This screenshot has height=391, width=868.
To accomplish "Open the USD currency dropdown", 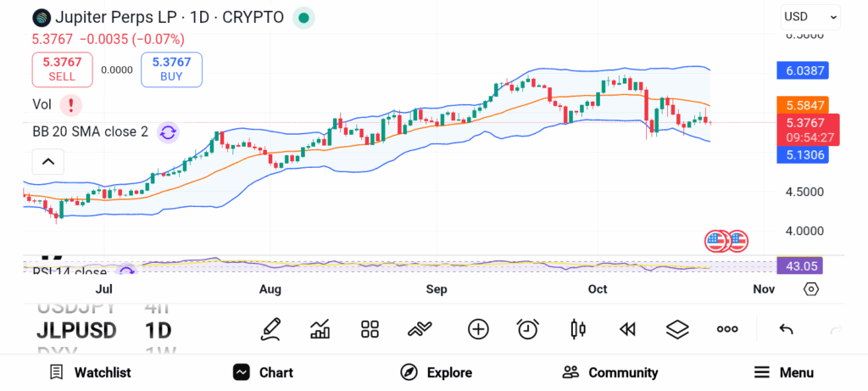I will point(810,16).
